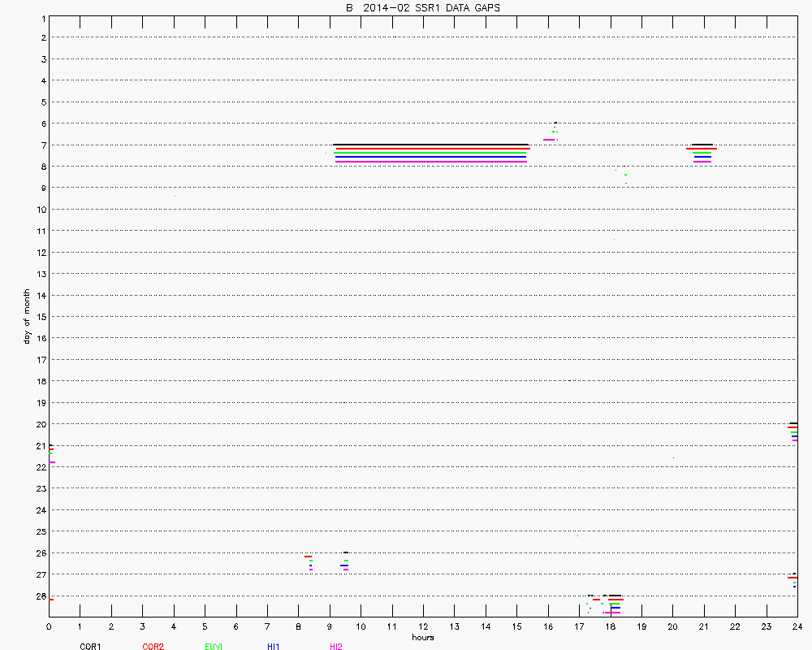Select the long black COR1 bar on day 7

click(430, 145)
